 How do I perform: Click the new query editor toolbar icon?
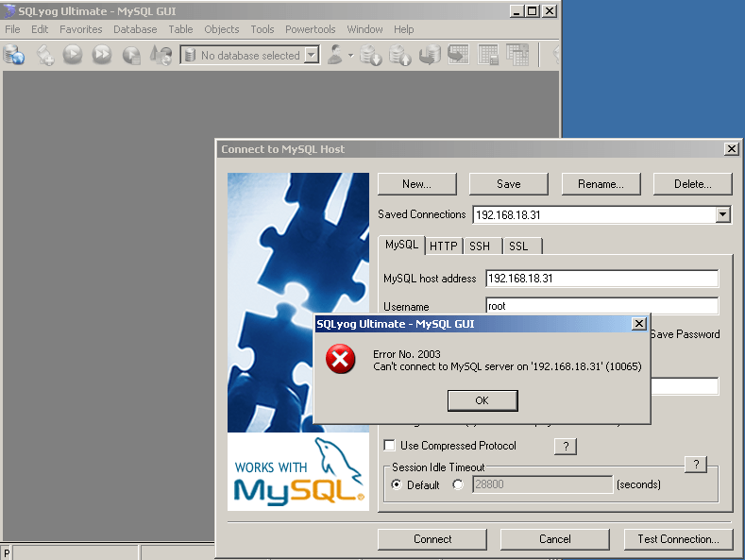tap(45, 56)
